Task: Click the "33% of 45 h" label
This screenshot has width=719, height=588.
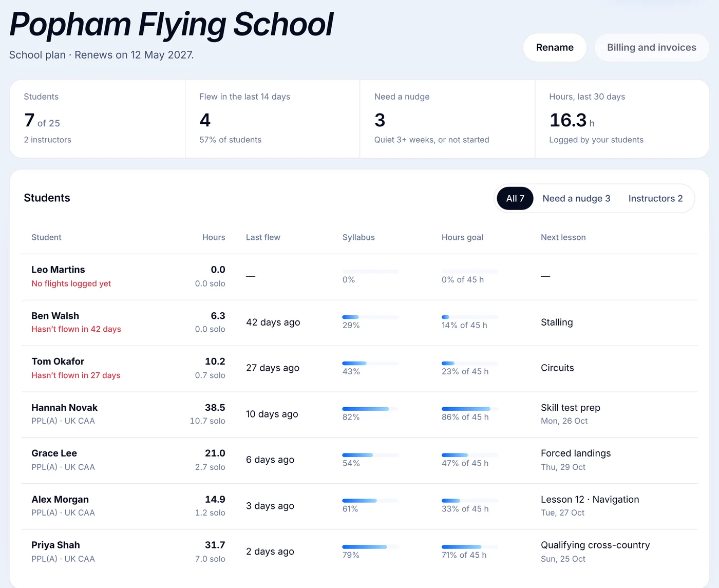Action: pyautogui.click(x=465, y=509)
